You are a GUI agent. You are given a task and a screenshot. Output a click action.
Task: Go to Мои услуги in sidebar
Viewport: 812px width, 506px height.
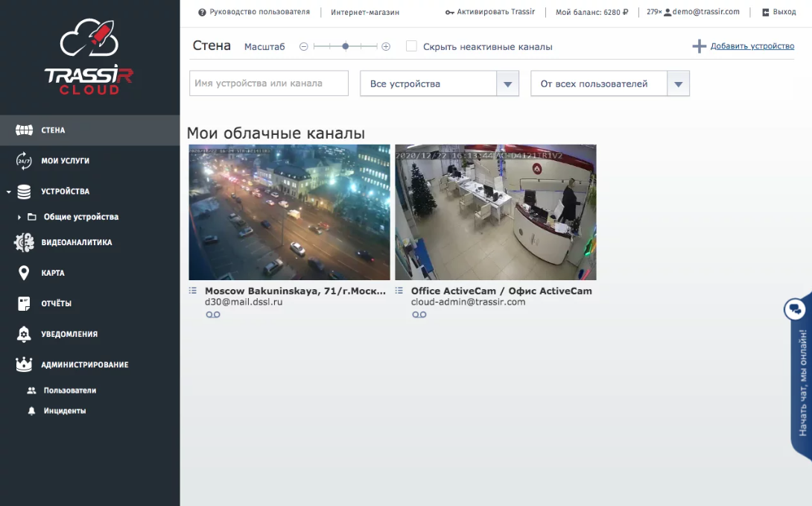[65, 160]
